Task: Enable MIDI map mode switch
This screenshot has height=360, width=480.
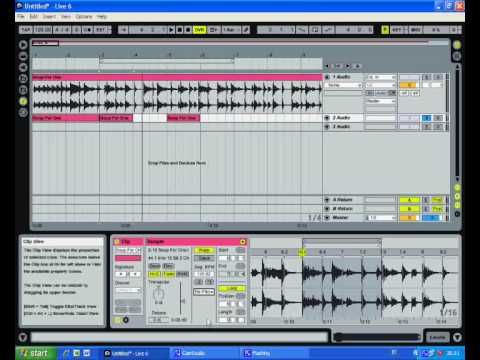Action: (x=416, y=30)
